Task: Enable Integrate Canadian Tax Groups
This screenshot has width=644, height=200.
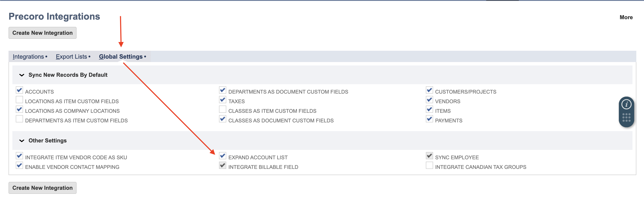Action: [x=429, y=165]
